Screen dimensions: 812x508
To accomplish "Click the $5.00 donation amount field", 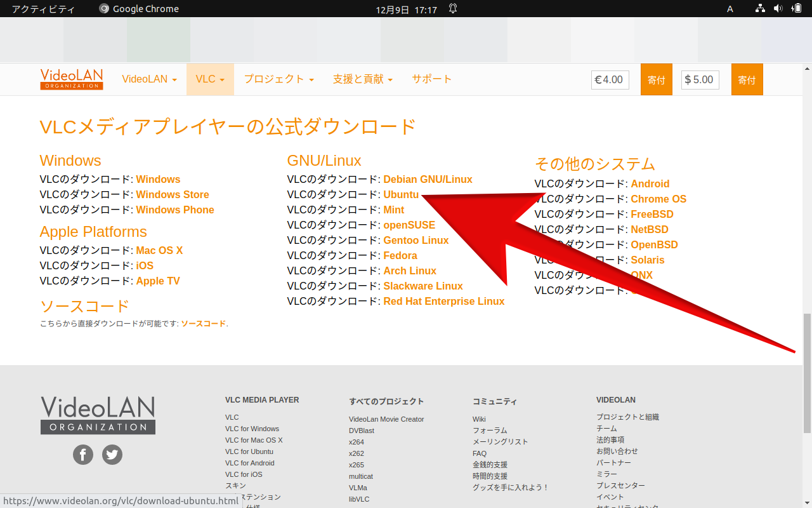I will point(700,79).
